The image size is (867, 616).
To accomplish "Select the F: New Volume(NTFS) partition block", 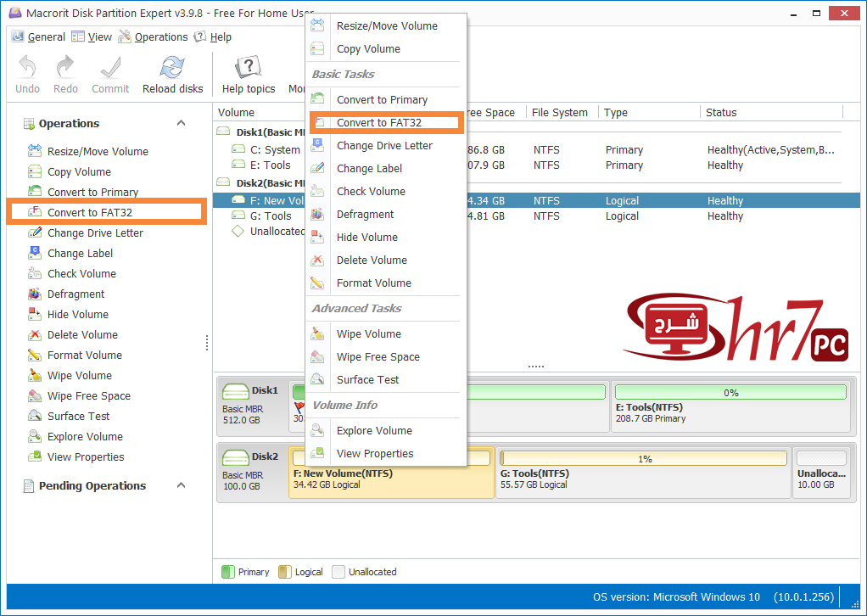I will coord(391,473).
